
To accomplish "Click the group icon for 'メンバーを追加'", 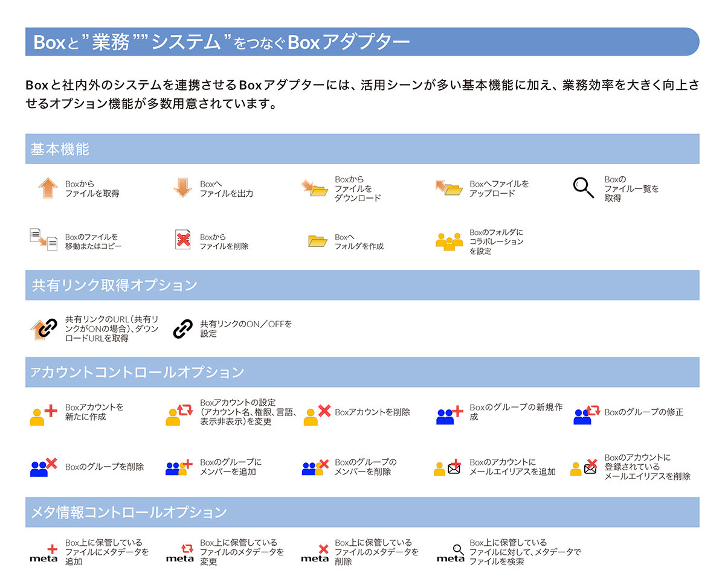I will pyautogui.click(x=179, y=467).
